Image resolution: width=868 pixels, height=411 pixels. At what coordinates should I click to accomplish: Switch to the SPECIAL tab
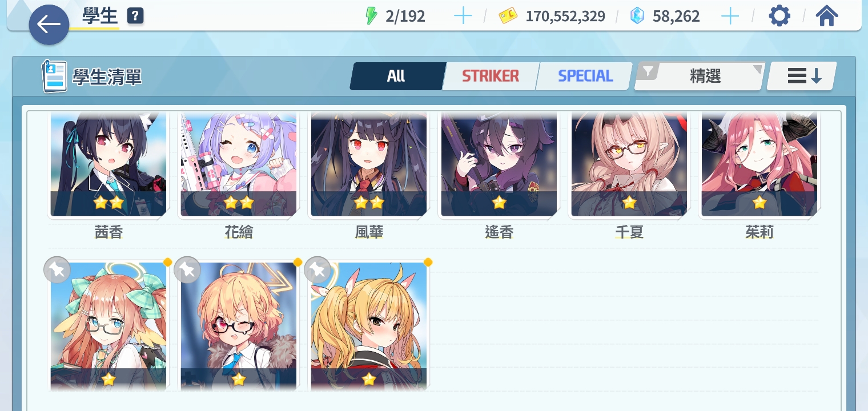coord(585,76)
